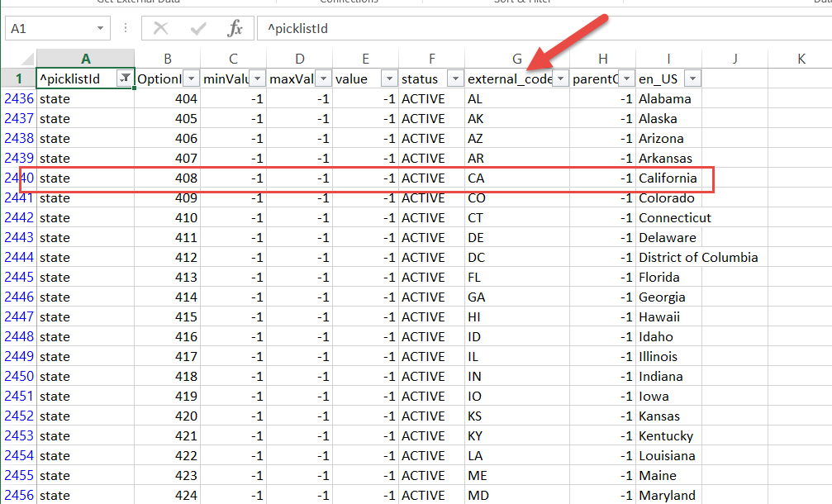This screenshot has width=832, height=504.
Task: Open the minValue column filter dropdown
Action: pos(257,78)
